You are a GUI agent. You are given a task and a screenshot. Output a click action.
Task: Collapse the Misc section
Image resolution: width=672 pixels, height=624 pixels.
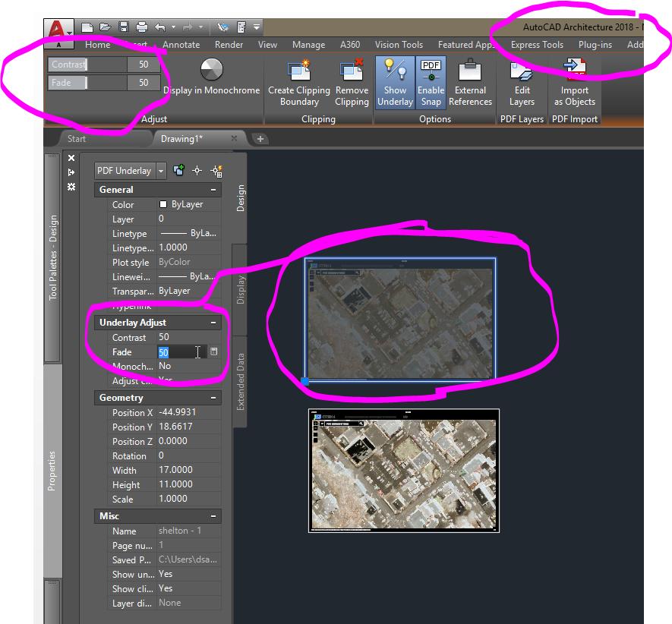point(213,516)
